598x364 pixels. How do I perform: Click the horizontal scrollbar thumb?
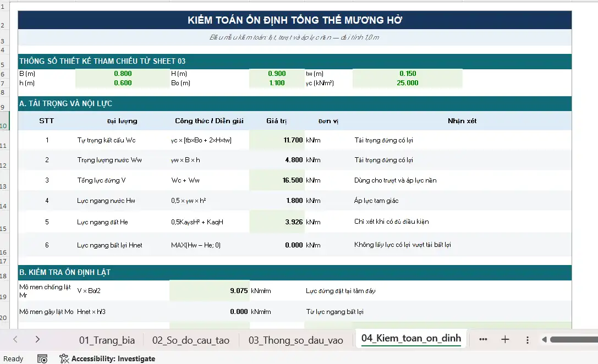(x=574, y=339)
